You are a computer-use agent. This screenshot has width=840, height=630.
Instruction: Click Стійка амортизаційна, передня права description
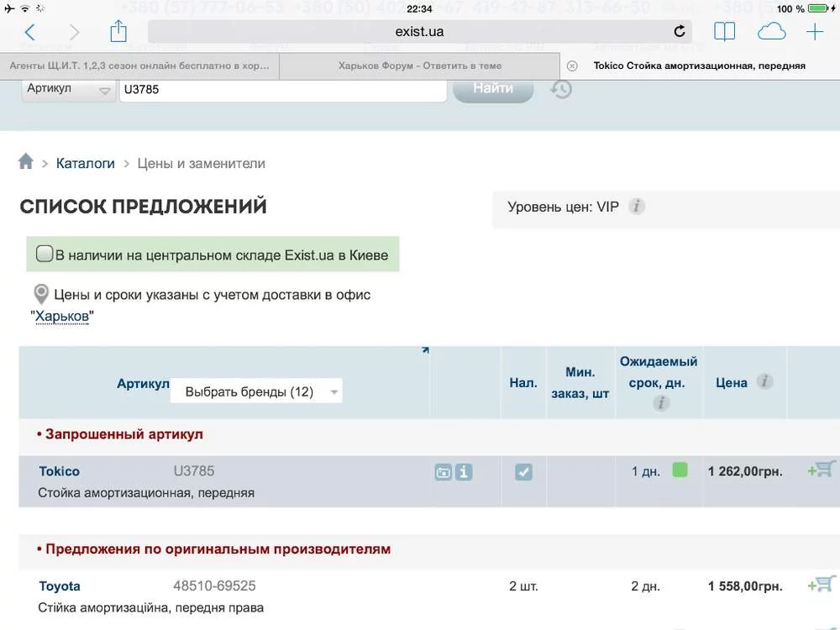point(150,608)
